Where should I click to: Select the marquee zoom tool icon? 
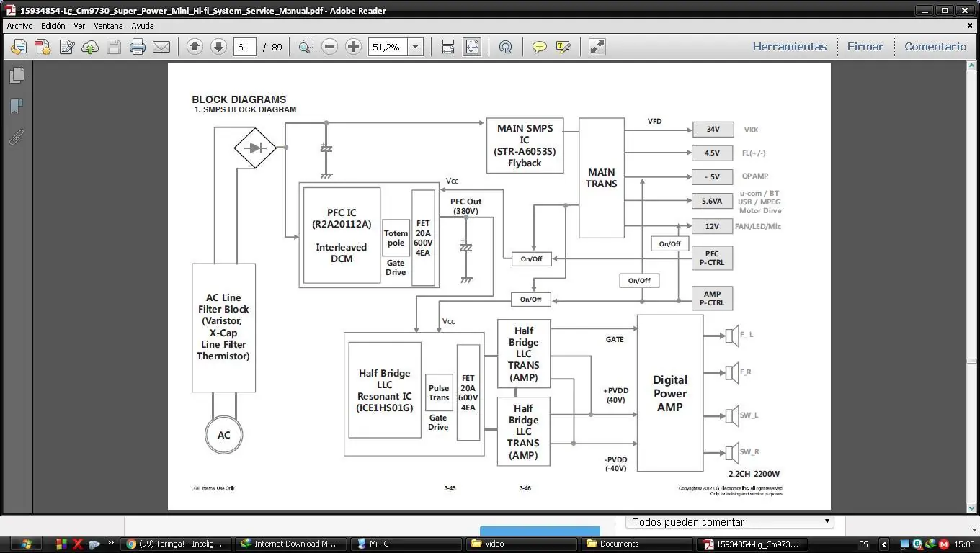pos(306,47)
